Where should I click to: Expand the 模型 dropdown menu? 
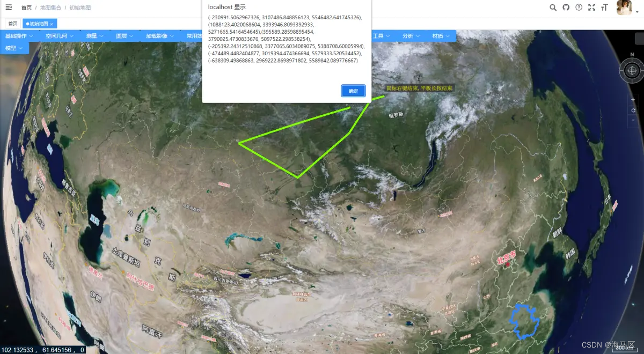click(14, 48)
